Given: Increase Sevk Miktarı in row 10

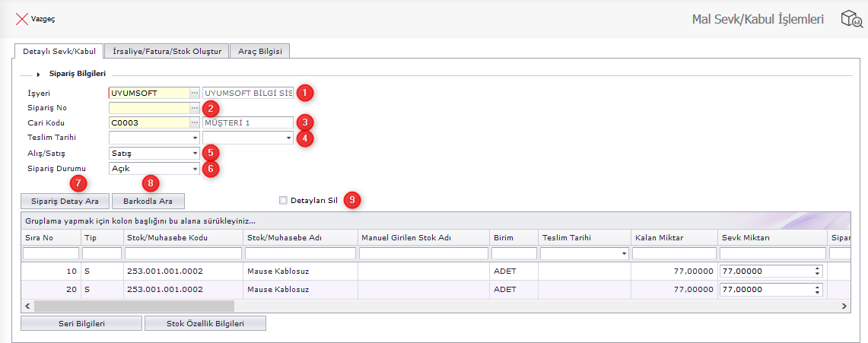Looking at the screenshot, I should 818,268.
